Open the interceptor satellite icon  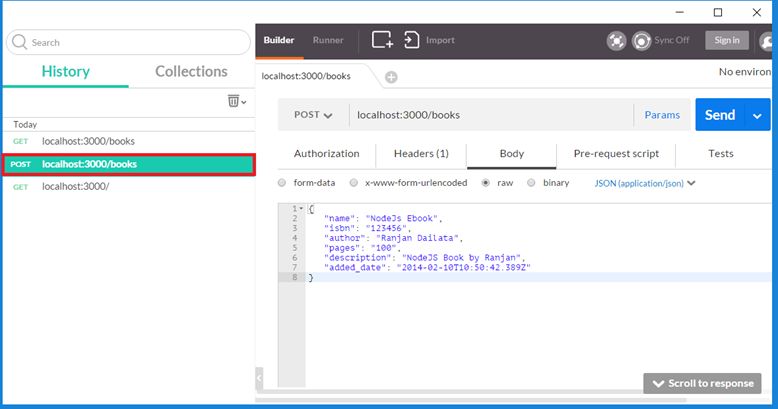pos(616,41)
